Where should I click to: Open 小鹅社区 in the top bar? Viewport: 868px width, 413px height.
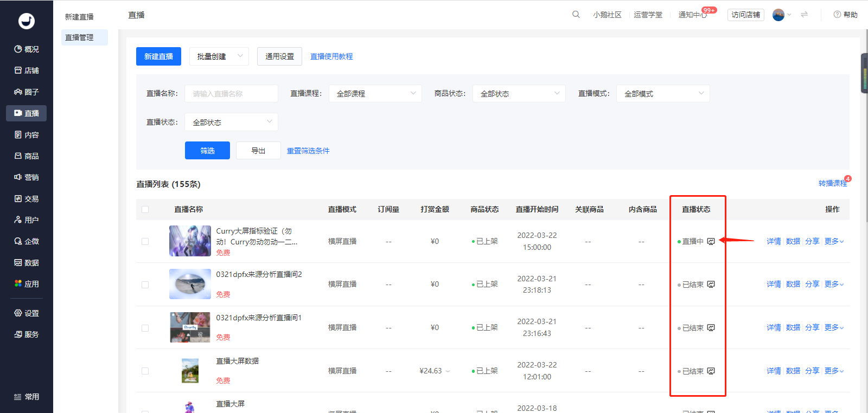(607, 15)
